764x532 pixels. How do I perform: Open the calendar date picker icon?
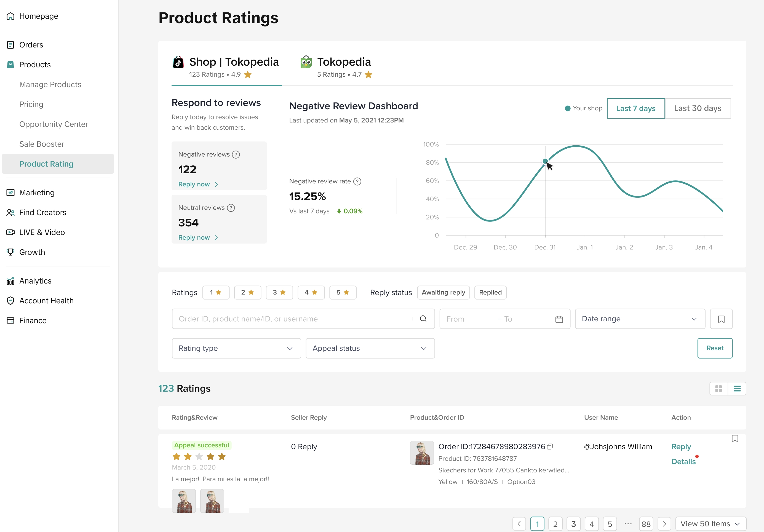pos(559,319)
